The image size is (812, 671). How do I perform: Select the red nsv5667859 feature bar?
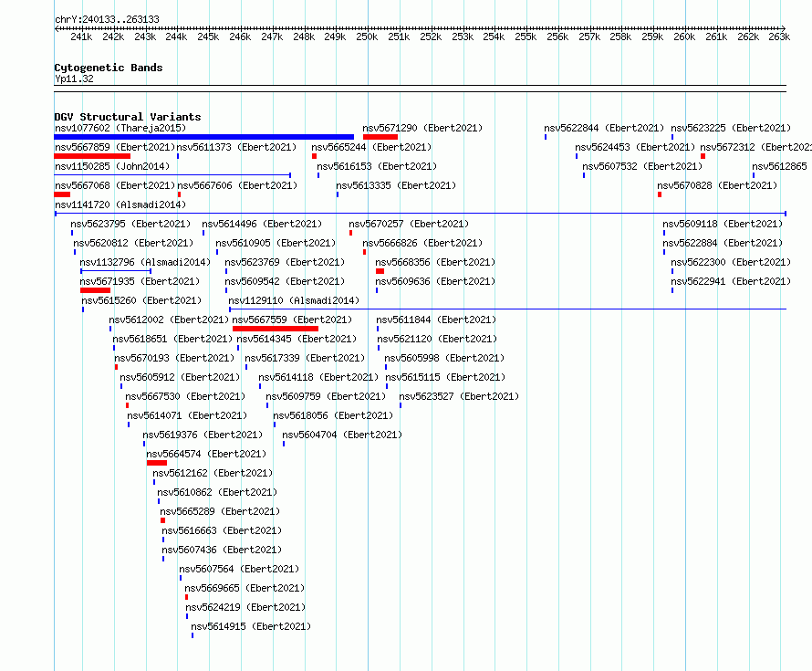point(92,156)
